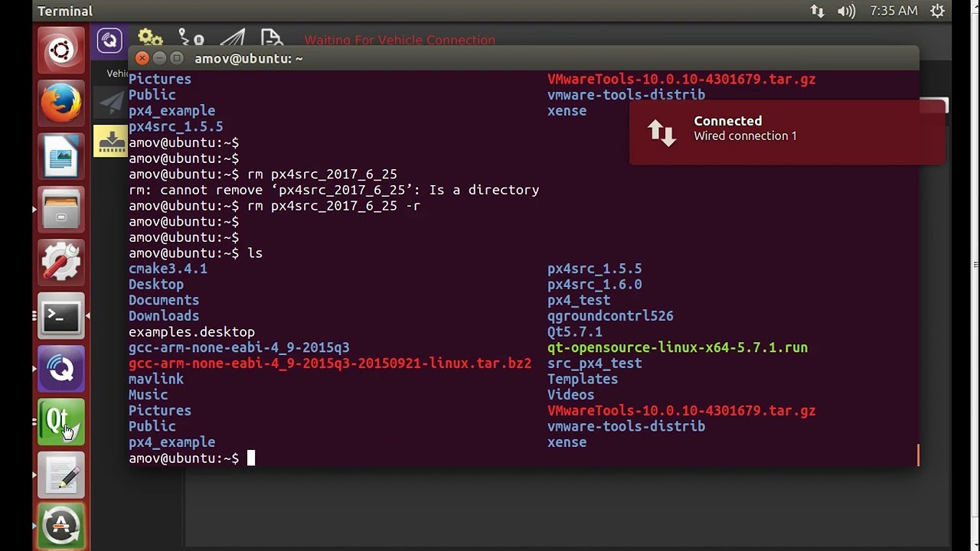Click 'Qt5.7.1' directory name
The width and height of the screenshot is (980, 551).
[x=575, y=332]
